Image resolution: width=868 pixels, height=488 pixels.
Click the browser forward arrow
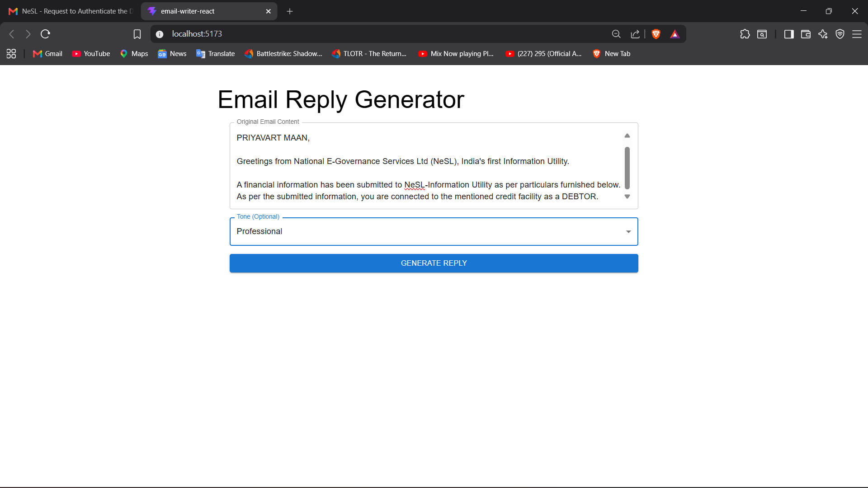[x=28, y=34]
